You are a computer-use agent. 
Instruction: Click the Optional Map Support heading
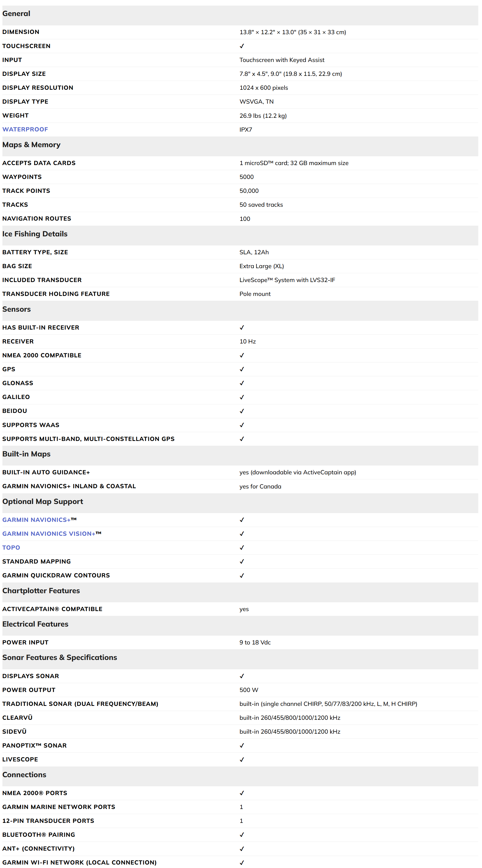pos(42,501)
